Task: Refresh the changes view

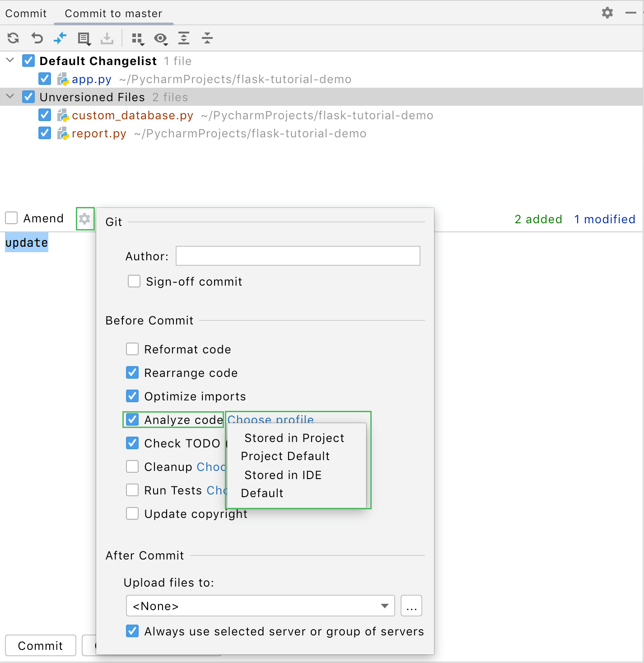Action: (13, 38)
